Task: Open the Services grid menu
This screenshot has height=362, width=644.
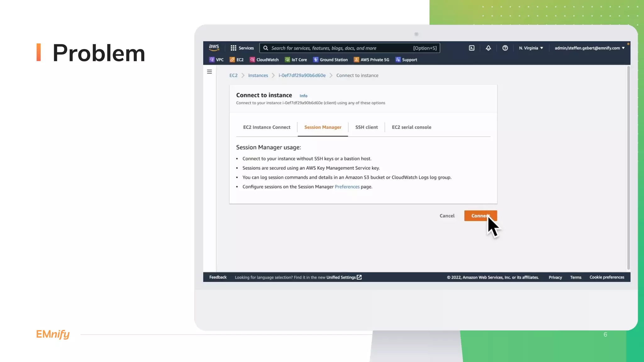Action: pyautogui.click(x=242, y=48)
